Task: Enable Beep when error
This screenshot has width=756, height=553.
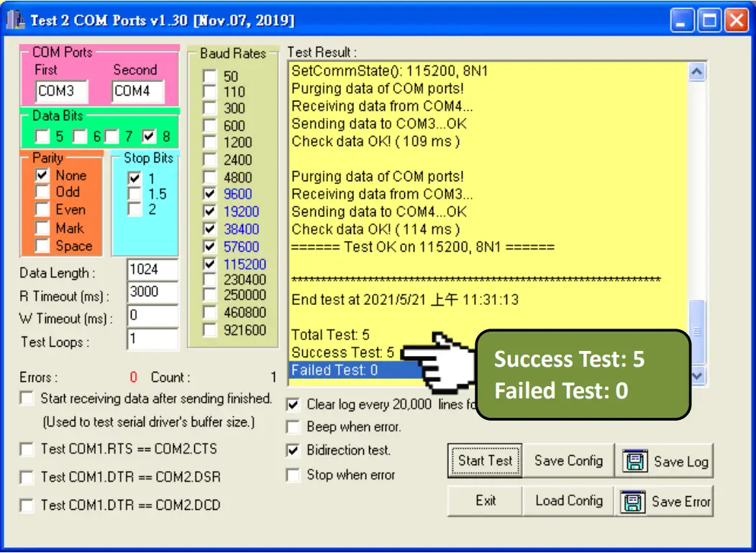Action: tap(293, 428)
